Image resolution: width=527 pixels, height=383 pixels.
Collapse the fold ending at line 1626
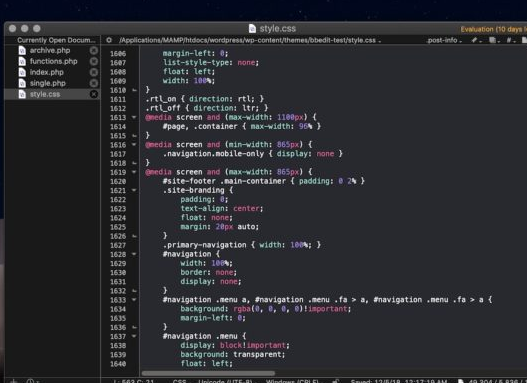tap(134, 236)
